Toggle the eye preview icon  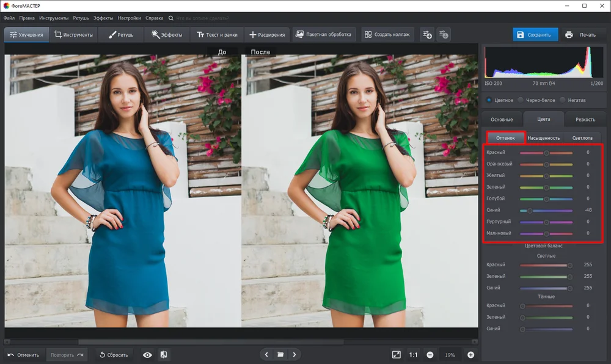click(x=147, y=355)
